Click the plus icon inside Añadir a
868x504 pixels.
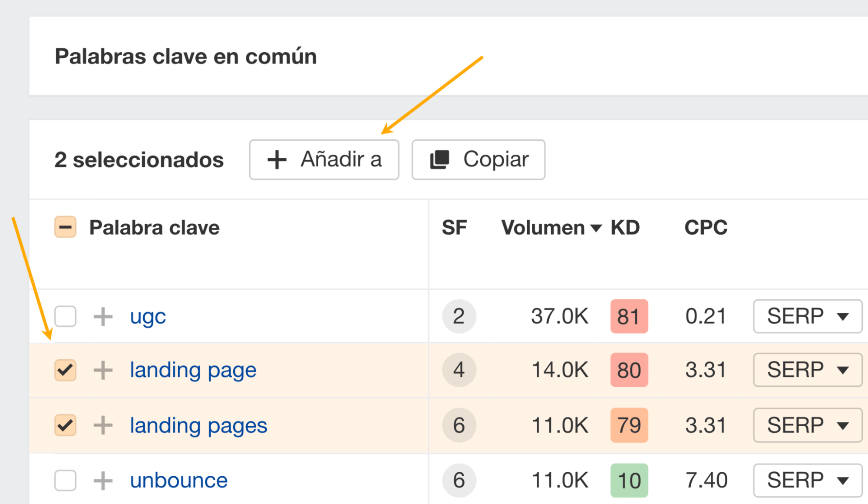click(x=277, y=159)
